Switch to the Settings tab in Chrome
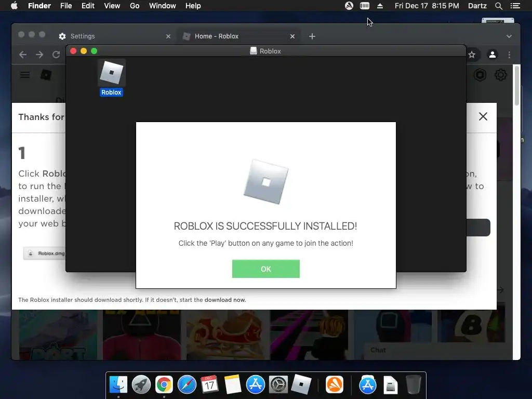Image resolution: width=532 pixels, height=399 pixels. (112, 36)
